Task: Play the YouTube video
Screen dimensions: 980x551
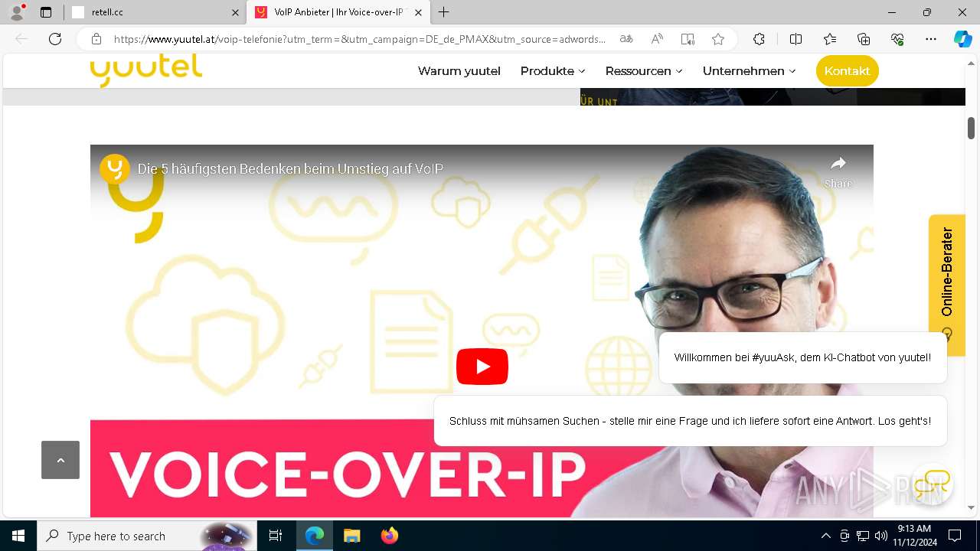Action: 482,367
